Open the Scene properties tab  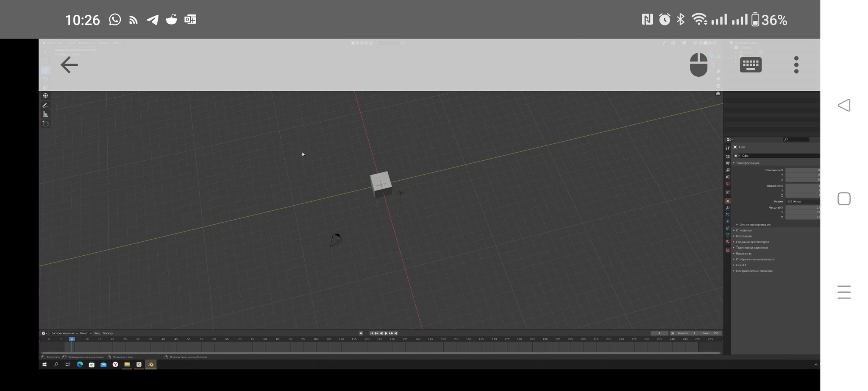click(x=728, y=177)
